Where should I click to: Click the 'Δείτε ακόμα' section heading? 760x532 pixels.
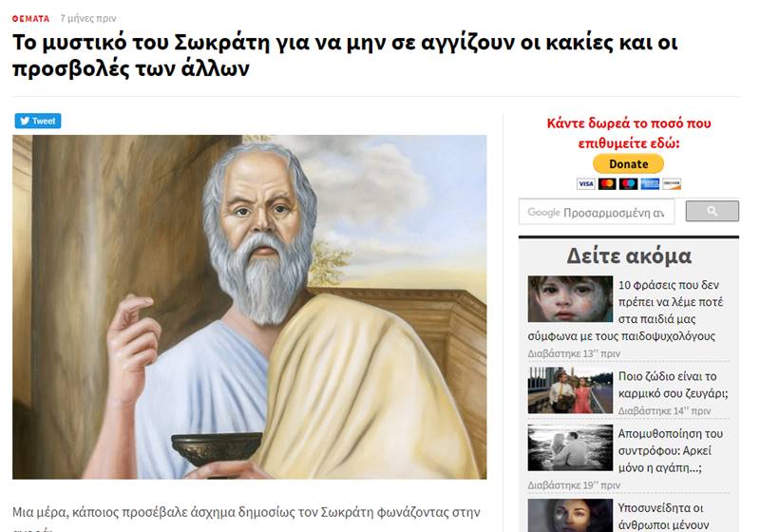click(629, 256)
